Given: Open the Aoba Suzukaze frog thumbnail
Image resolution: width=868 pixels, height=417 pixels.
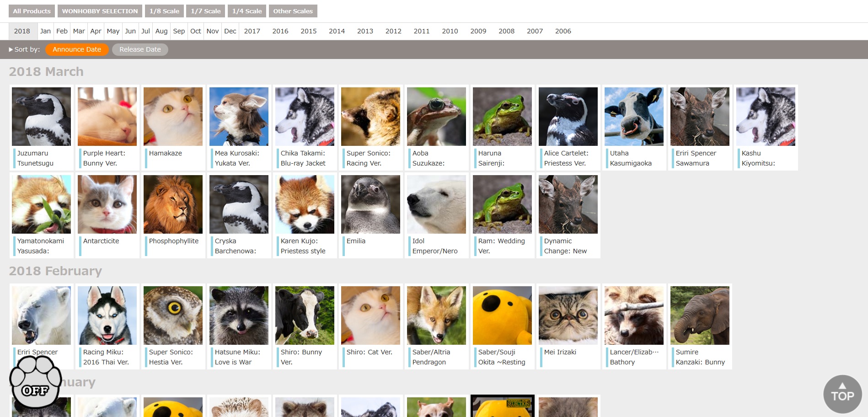Looking at the screenshot, I should pyautogui.click(x=436, y=117).
